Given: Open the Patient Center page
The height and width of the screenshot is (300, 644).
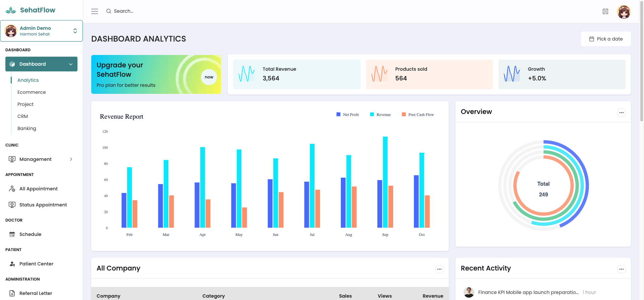Looking at the screenshot, I should pyautogui.click(x=37, y=264).
